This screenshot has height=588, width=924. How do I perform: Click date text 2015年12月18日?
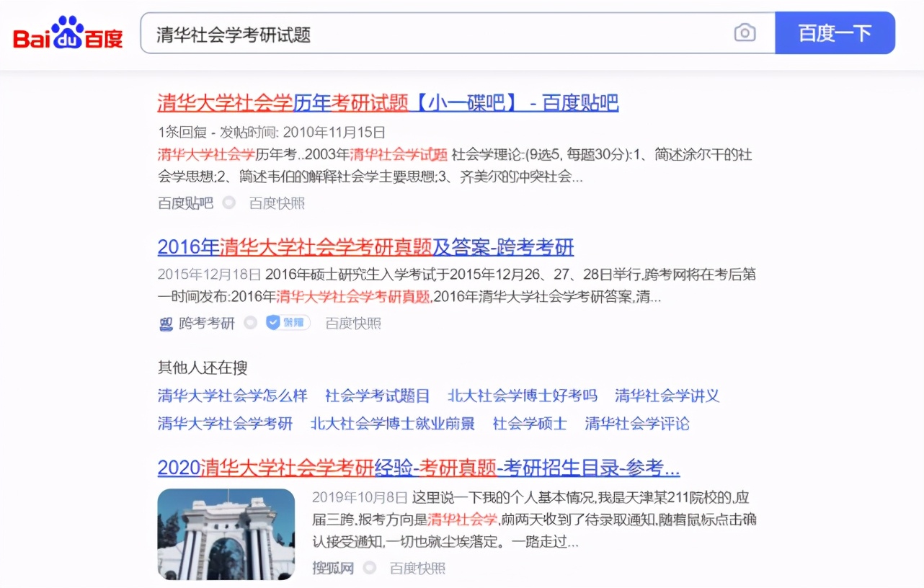point(210,275)
